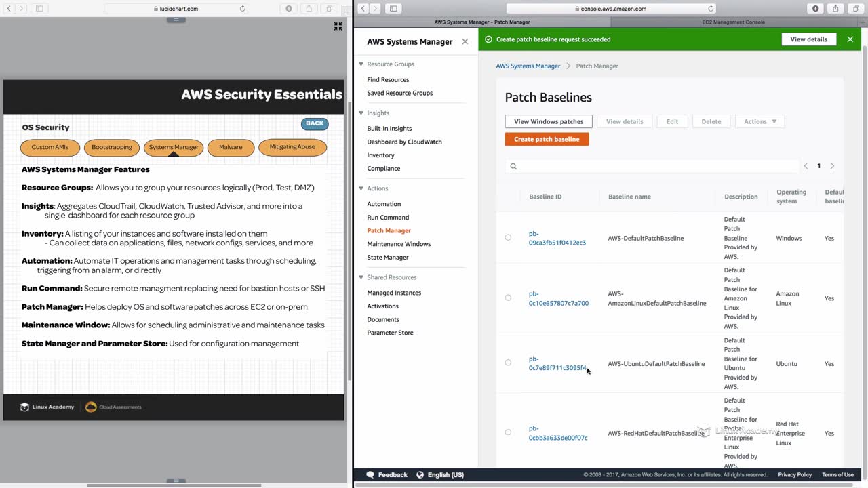Open the Bootstrapping topic in Lucidchart
Viewport: 868px width, 488px height.
(x=112, y=147)
